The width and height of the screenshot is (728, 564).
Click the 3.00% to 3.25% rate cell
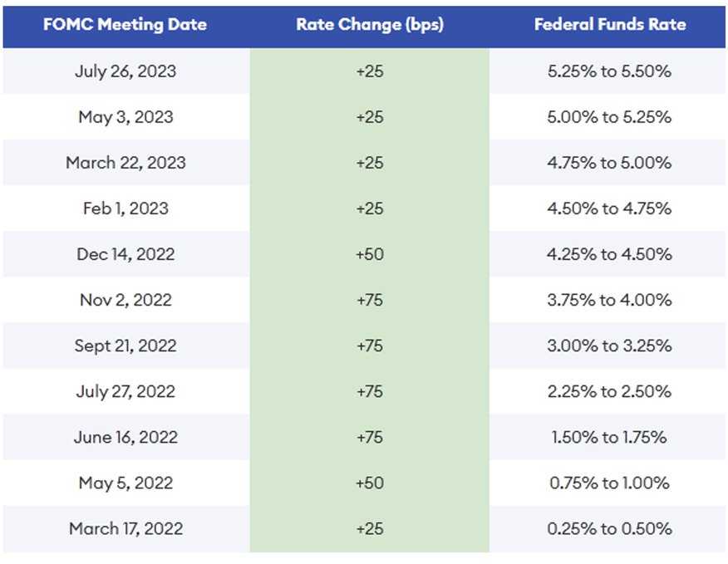pos(609,346)
